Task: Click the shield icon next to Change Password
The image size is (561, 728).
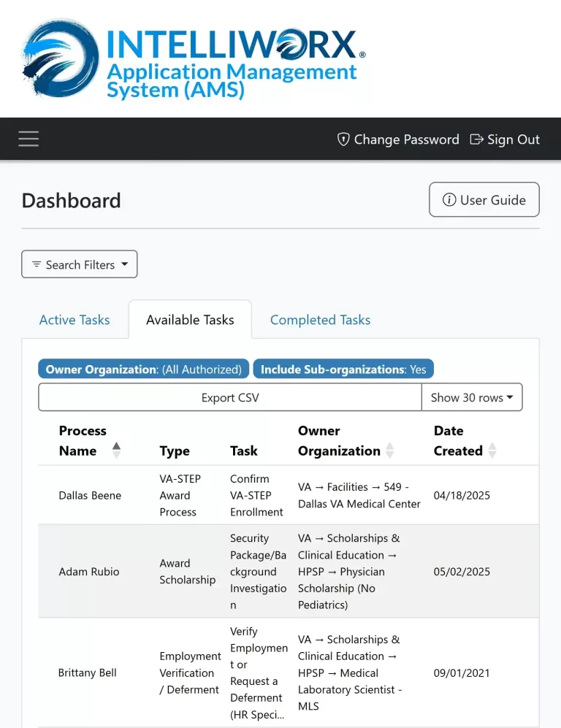Action: pyautogui.click(x=343, y=139)
